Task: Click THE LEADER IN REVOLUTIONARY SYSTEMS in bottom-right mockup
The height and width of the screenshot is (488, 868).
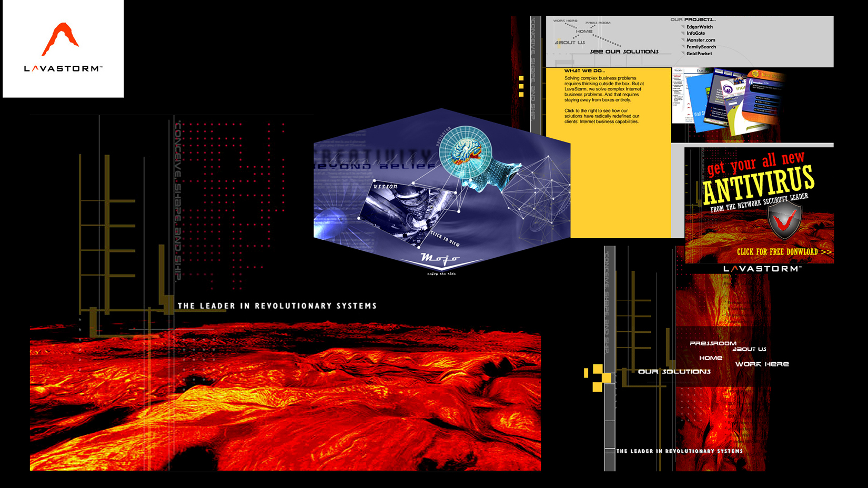Action: tap(680, 451)
